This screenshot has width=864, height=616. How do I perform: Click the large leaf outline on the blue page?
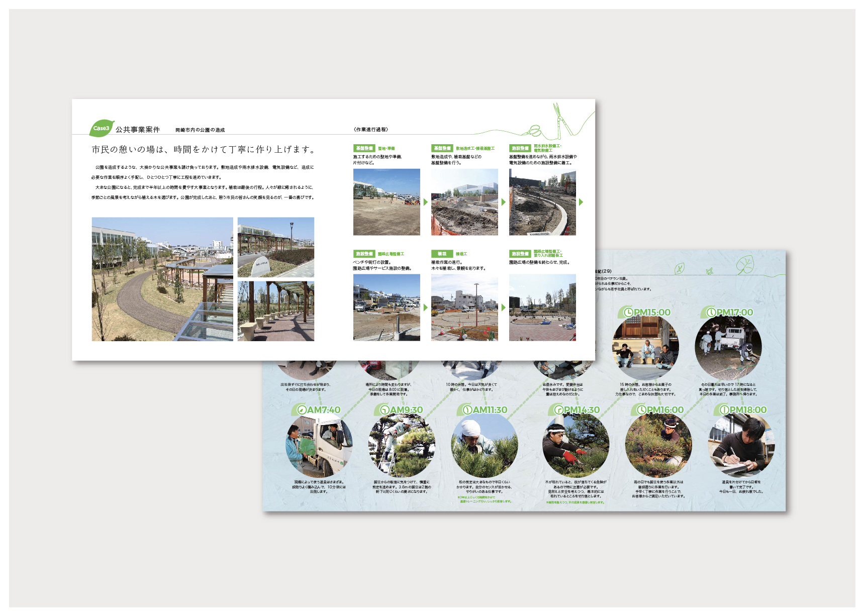tap(745, 265)
